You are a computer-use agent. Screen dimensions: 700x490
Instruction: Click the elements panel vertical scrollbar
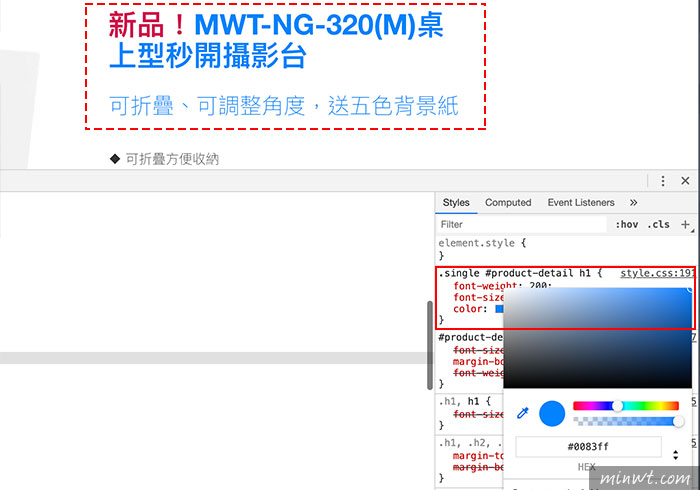[430, 345]
